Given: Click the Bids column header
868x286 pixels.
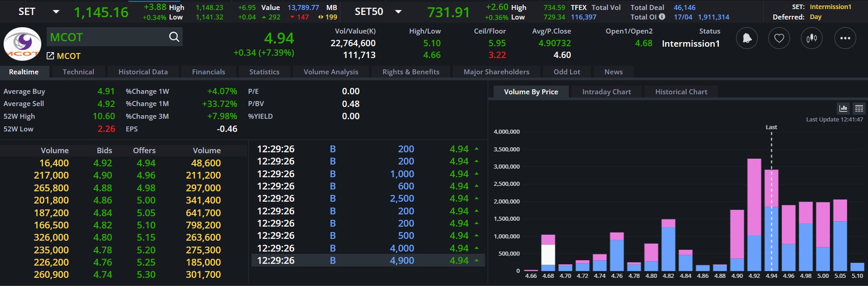Looking at the screenshot, I should 104,150.
